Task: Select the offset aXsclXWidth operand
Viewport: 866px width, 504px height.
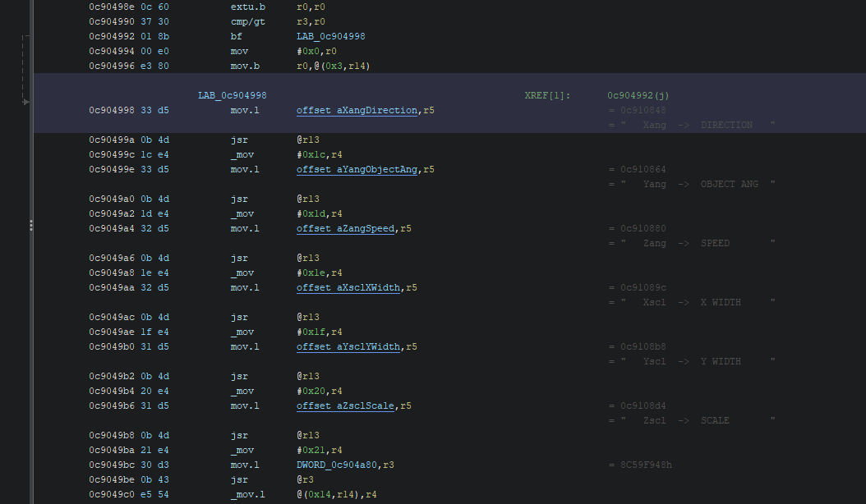Action: [x=348, y=288]
